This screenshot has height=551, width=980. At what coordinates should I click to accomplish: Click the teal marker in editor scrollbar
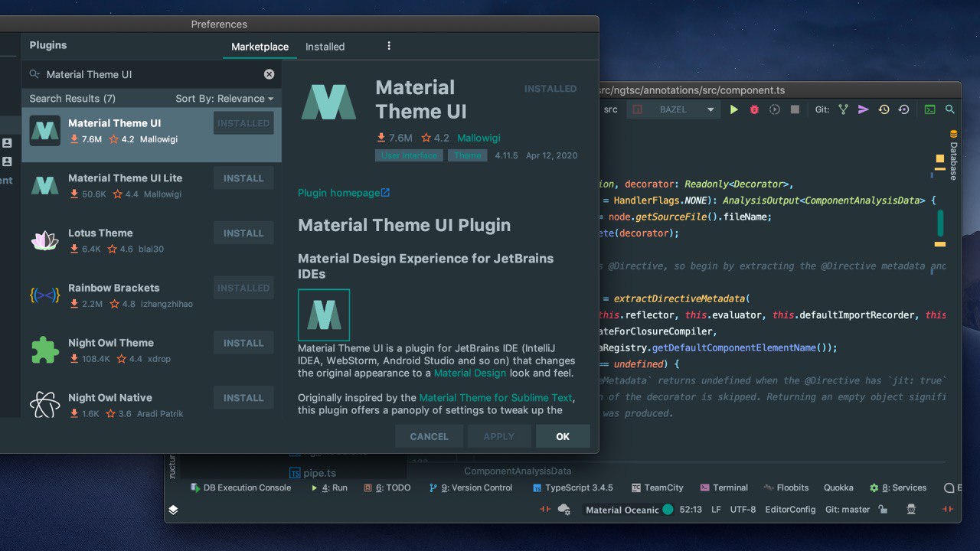[940, 223]
